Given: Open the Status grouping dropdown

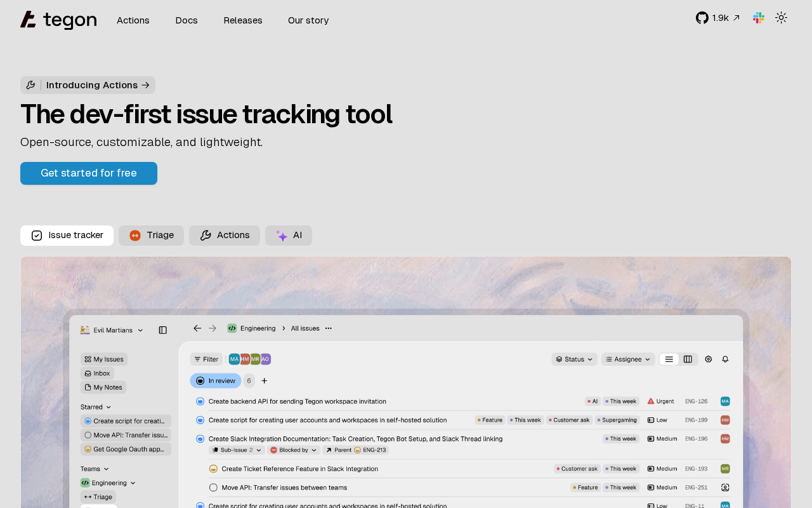Looking at the screenshot, I should pyautogui.click(x=575, y=359).
